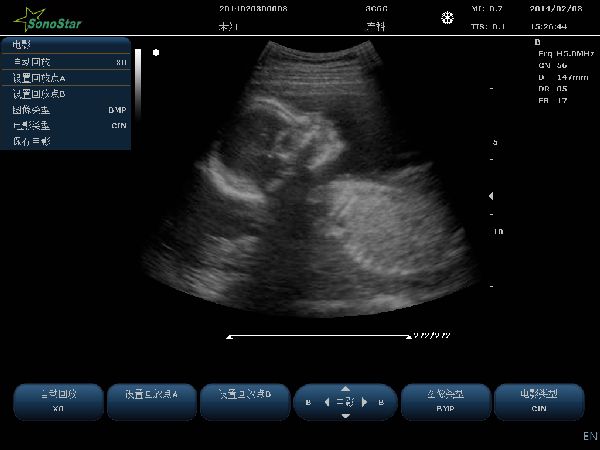Click the bottom 设置回放点B button

tap(244, 401)
